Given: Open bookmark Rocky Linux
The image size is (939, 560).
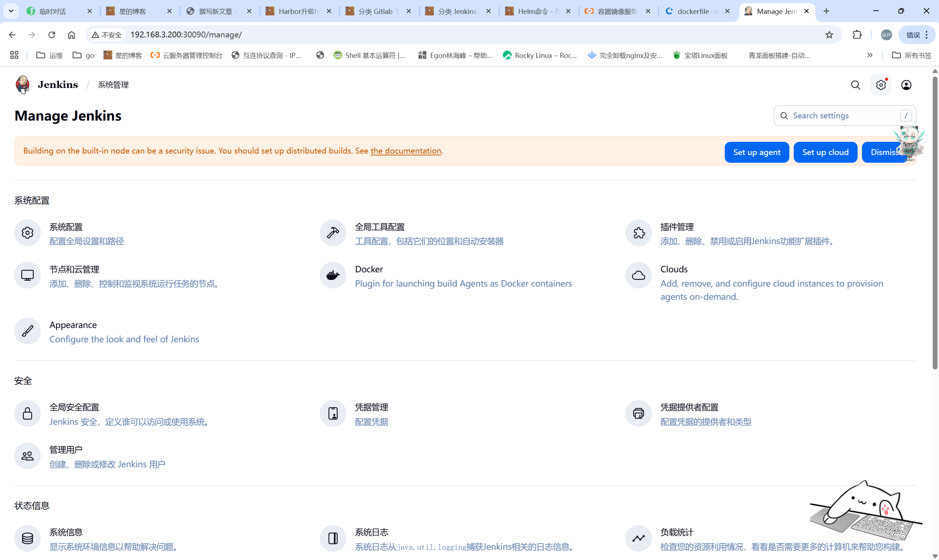Looking at the screenshot, I should 540,55.
